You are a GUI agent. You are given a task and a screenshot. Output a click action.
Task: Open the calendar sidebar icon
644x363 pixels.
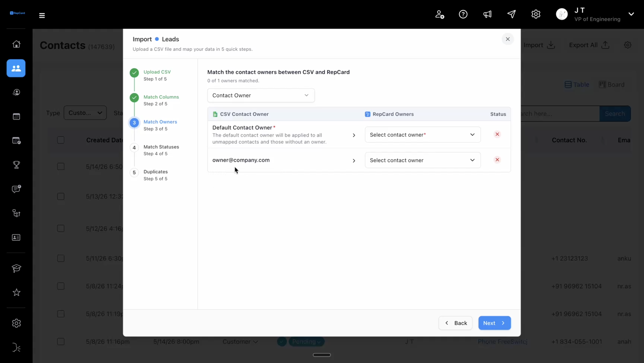coord(16,117)
